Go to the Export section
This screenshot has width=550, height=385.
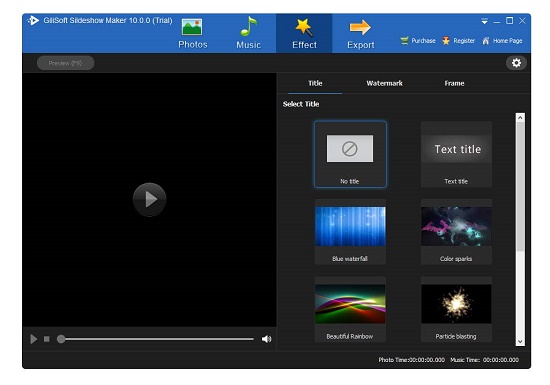tap(361, 34)
